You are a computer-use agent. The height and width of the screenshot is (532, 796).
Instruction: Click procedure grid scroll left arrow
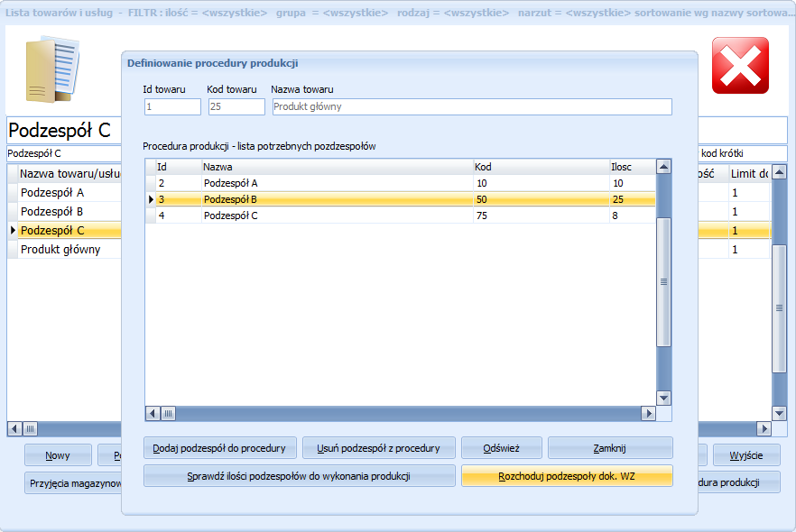pyautogui.click(x=153, y=413)
